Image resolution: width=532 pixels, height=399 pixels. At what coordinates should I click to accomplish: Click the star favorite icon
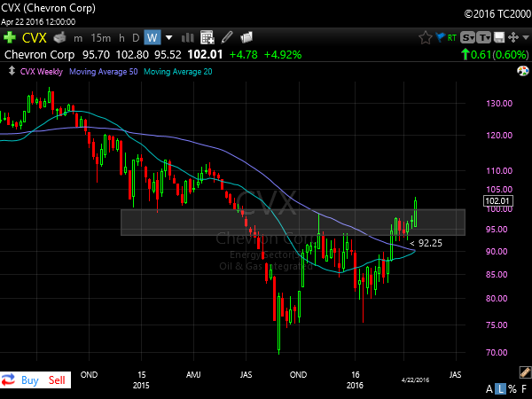point(425,37)
